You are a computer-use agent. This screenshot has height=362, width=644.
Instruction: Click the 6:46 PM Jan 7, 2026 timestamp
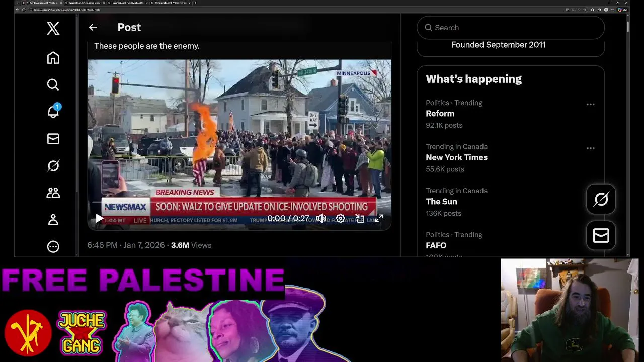pos(126,245)
